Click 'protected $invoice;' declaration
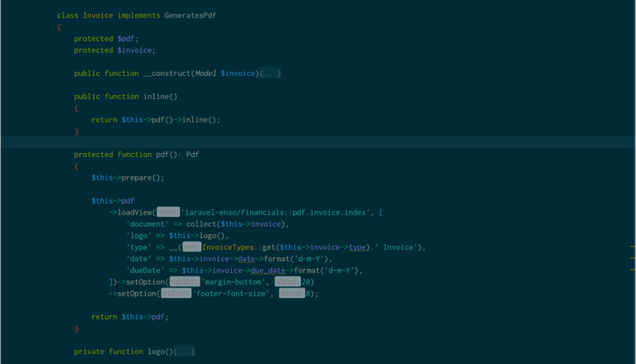The height and width of the screenshot is (364, 636). click(x=114, y=50)
